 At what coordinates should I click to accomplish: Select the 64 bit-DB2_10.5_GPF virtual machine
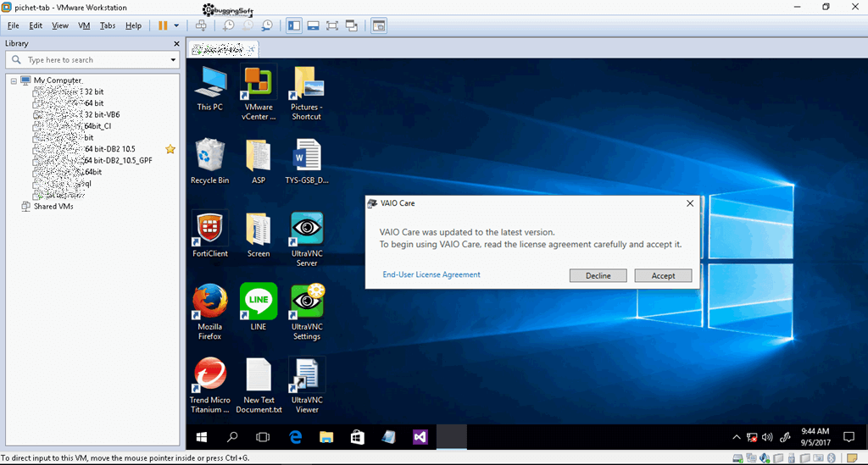(x=92, y=160)
